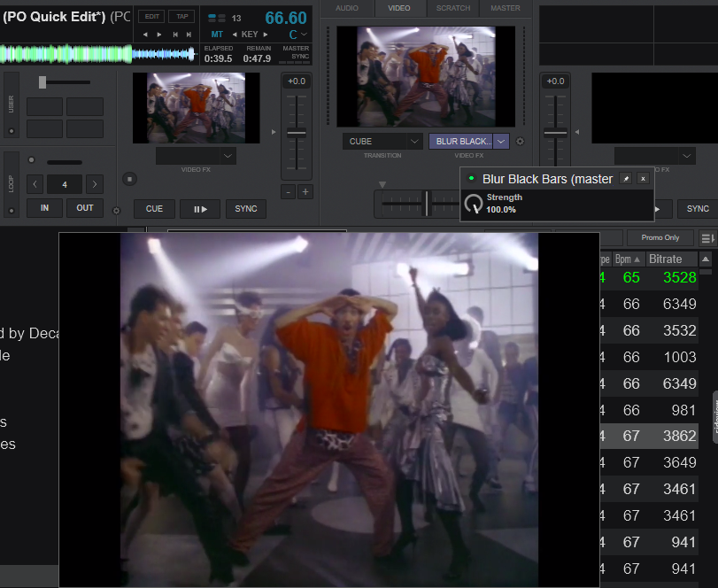Click the triangle marker above the video crossfader
Image resolution: width=718 pixels, height=588 pixels.
(x=382, y=184)
